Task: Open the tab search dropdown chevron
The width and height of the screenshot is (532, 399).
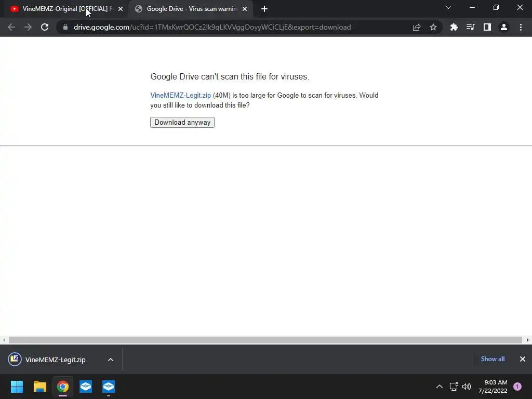Action: [448, 7]
